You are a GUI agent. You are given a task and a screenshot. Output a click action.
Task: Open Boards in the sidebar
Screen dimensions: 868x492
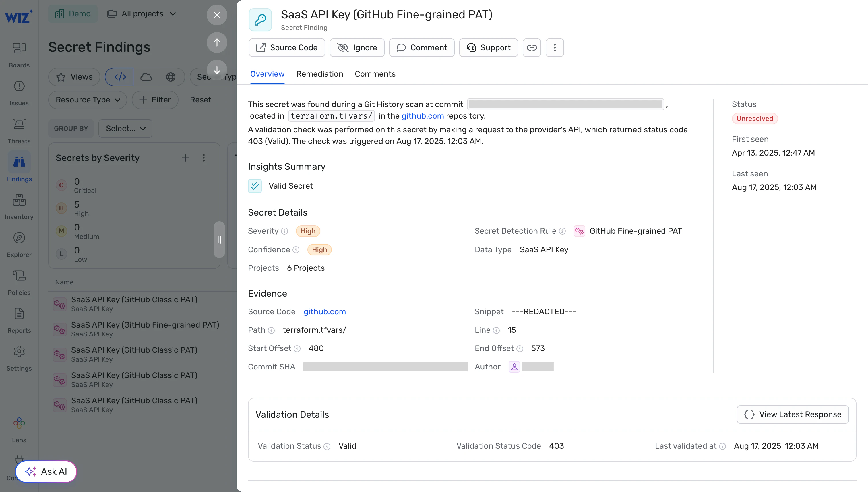pos(19,55)
